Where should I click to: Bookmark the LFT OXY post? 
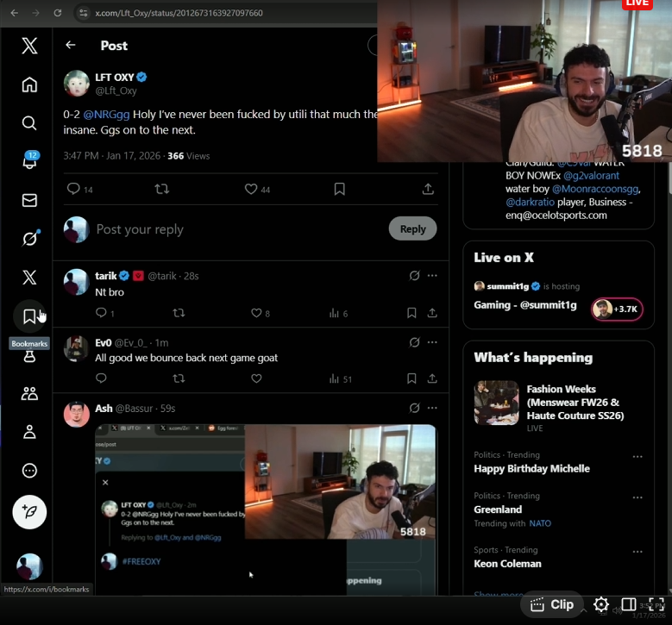click(339, 189)
